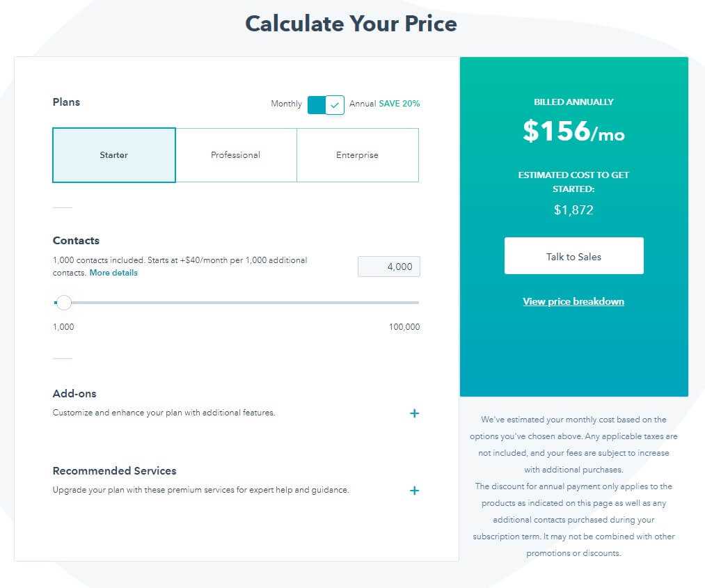Click the Add-ons description text
This screenshot has height=588, width=705.
[164, 413]
